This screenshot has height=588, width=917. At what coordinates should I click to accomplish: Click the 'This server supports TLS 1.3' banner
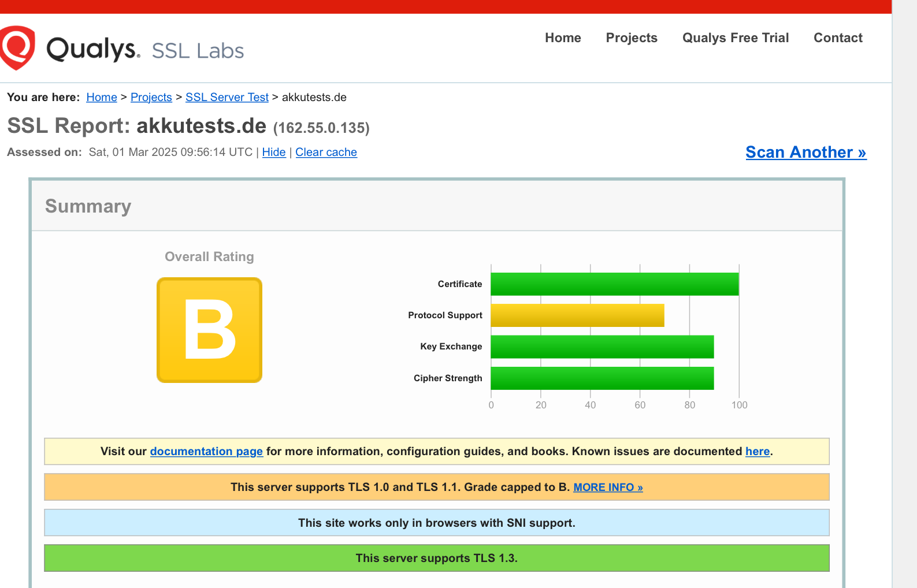coord(437,558)
